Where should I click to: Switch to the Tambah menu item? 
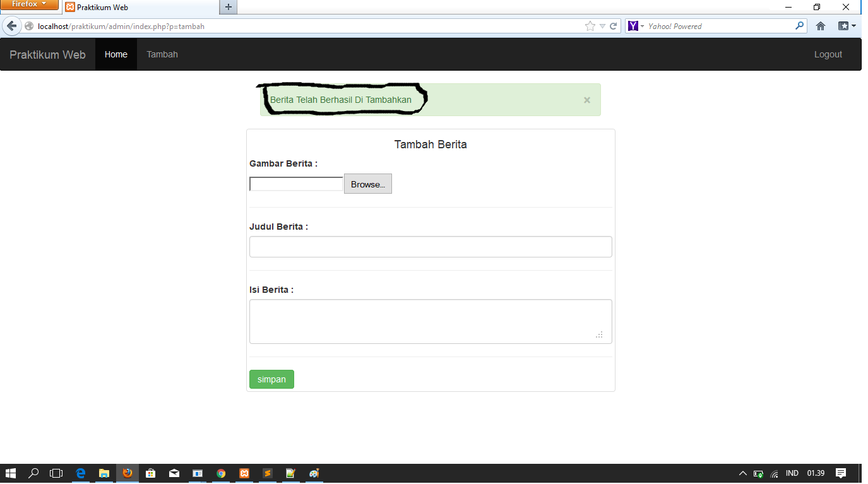point(162,54)
